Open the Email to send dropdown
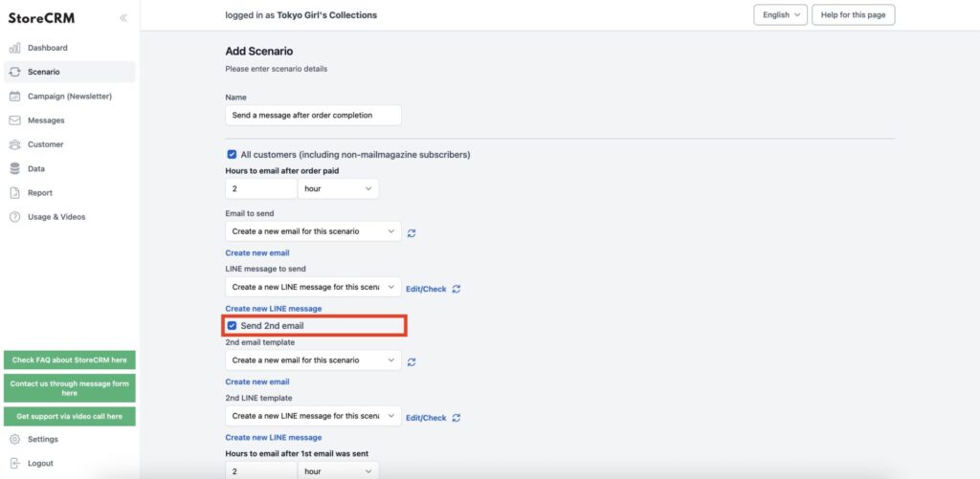This screenshot has height=479, width=980. pyautogui.click(x=313, y=231)
